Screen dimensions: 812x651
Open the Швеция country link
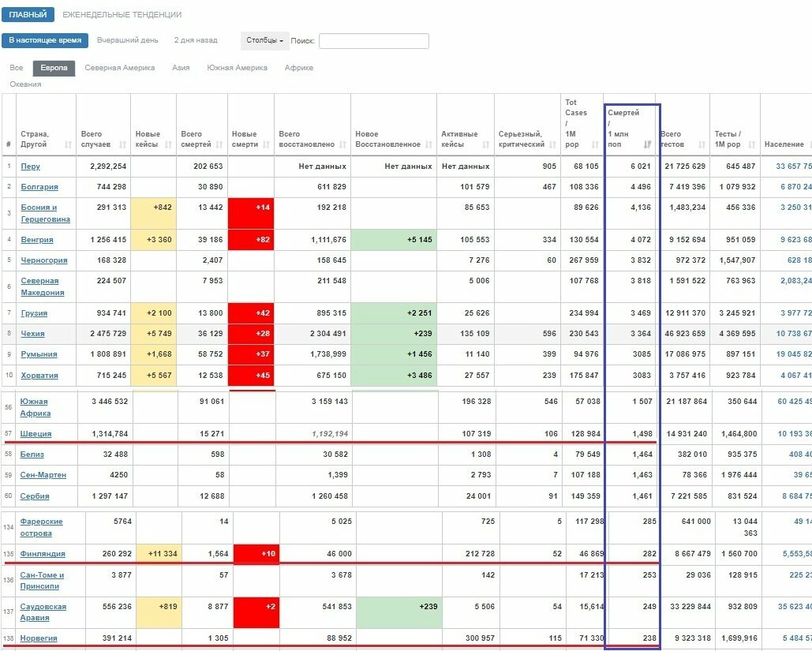[36, 434]
